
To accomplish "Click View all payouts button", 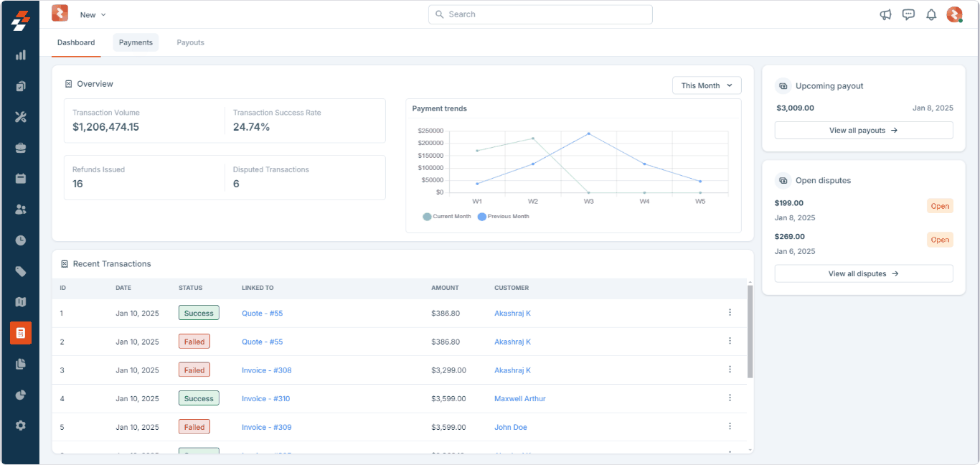I will 863,131.
